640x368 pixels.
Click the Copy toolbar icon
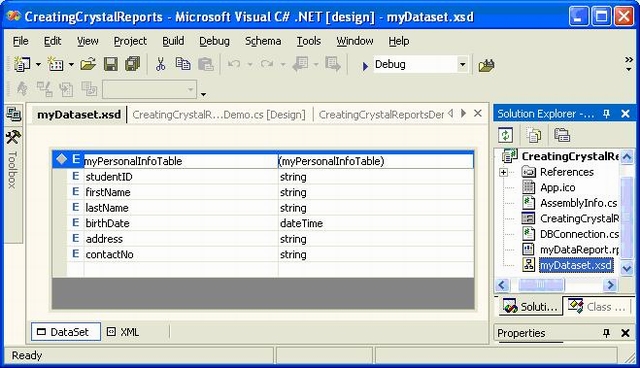click(x=182, y=64)
